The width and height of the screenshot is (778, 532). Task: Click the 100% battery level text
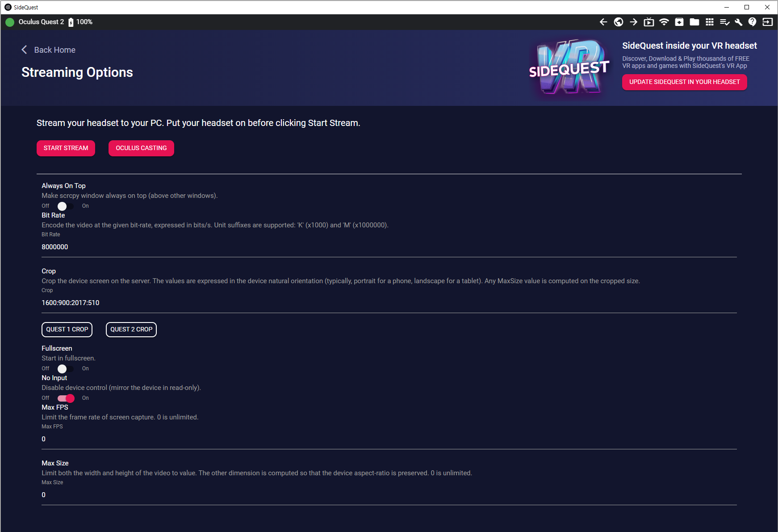pos(84,22)
